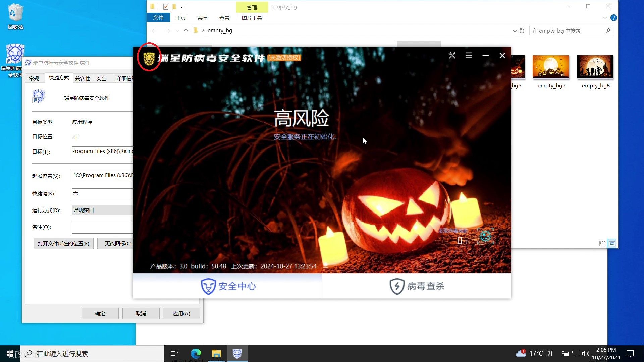
Task: Switch Explorer to large icons view
Action: tap(612, 243)
